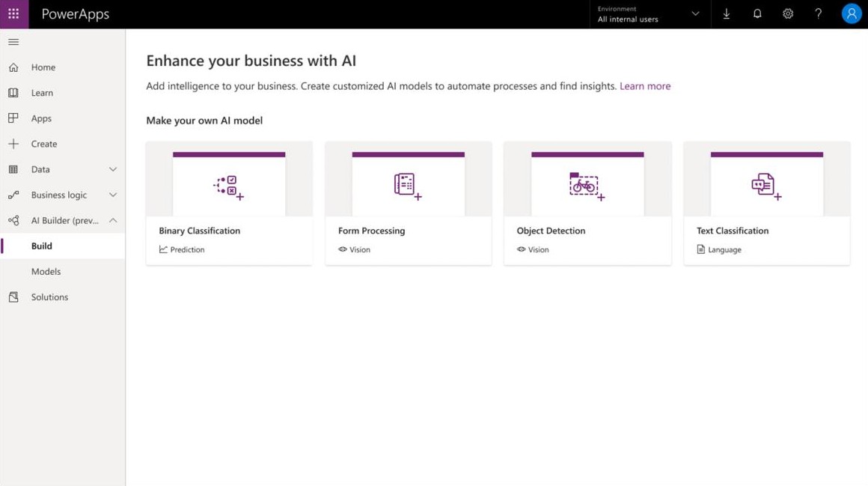Collapse the left navigation hamburger menu
The height and width of the screenshot is (486, 868).
13,42
